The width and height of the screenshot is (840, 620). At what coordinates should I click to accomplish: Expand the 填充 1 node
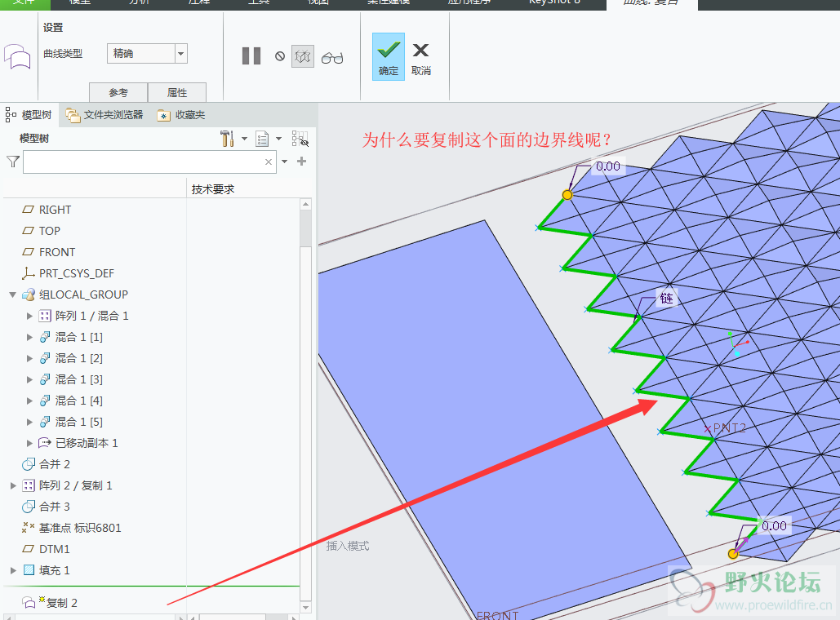click(x=13, y=570)
